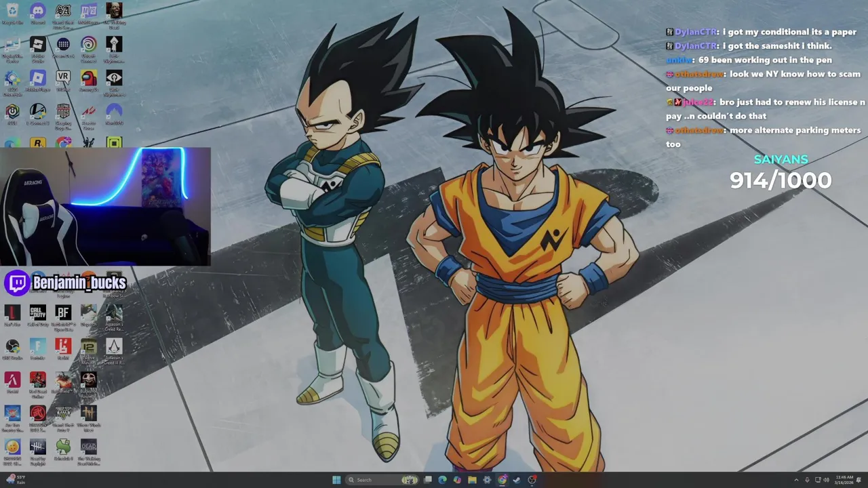Launch Among Us from the desktop
Screen dimensions: 868x488
tap(88, 81)
